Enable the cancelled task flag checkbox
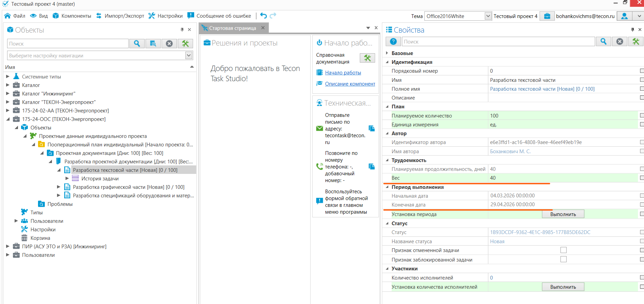 (564, 250)
